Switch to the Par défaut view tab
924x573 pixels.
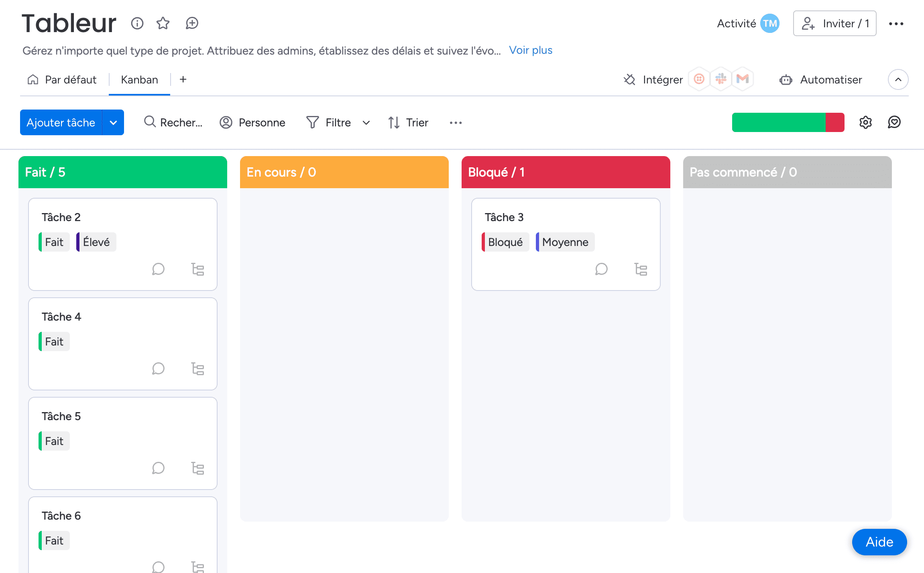pyautogui.click(x=62, y=79)
